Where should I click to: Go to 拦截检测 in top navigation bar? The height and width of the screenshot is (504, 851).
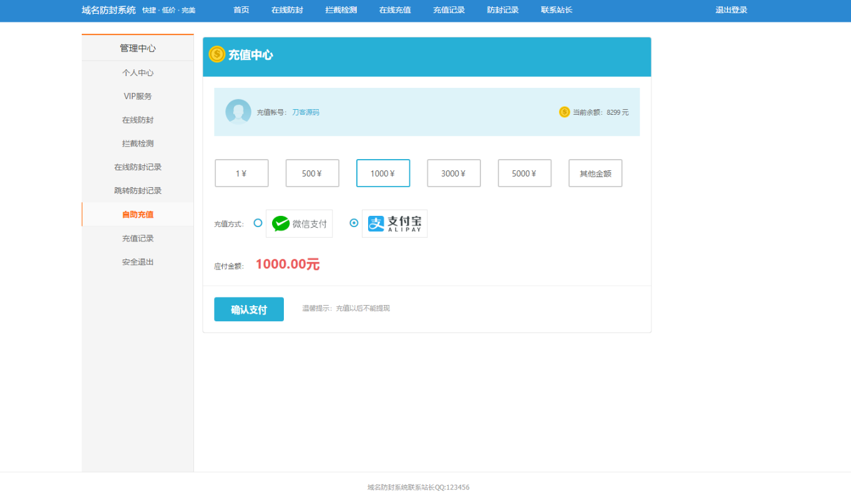click(x=341, y=10)
